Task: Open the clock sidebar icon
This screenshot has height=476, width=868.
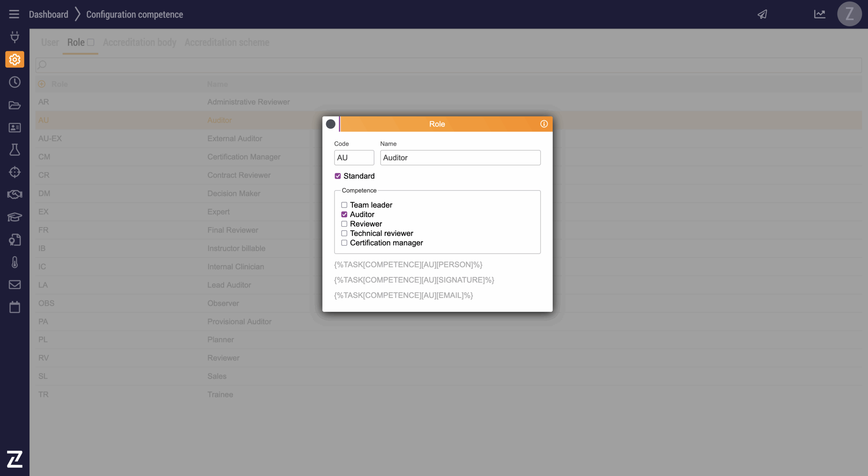Action: click(x=15, y=82)
